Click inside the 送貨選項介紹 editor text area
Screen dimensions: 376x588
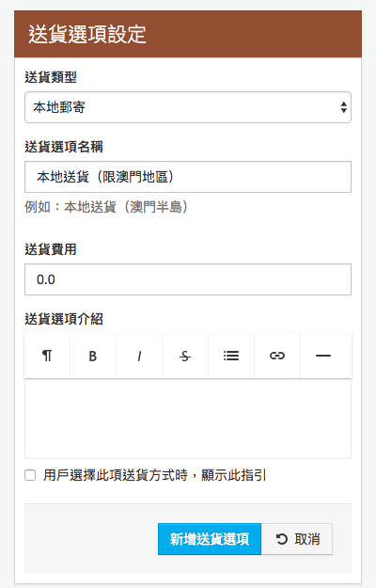(x=188, y=419)
